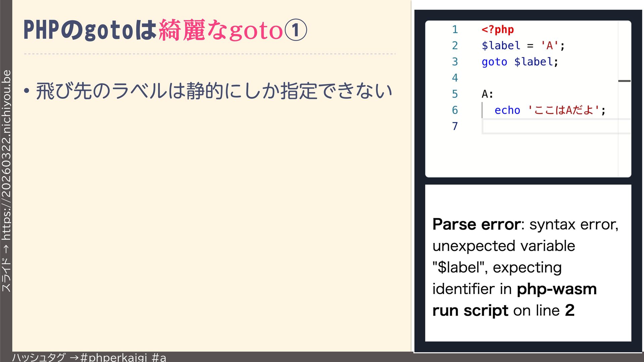This screenshot has height=362, width=644.
Task: Click the $label variable on line 2
Action: click(501, 46)
